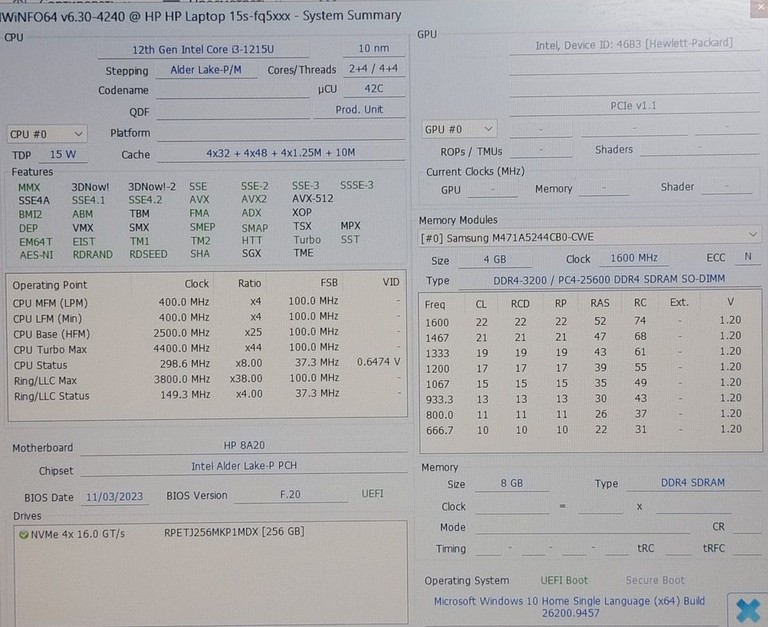Click the CPU Turbo Max row
Screen dimensions: 768x627
click(207, 348)
